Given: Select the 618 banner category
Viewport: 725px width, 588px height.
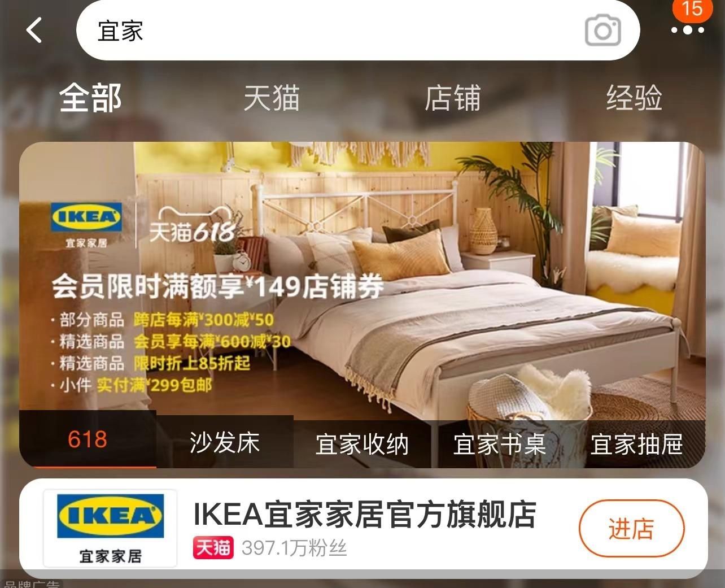Looking at the screenshot, I should coord(88,439).
